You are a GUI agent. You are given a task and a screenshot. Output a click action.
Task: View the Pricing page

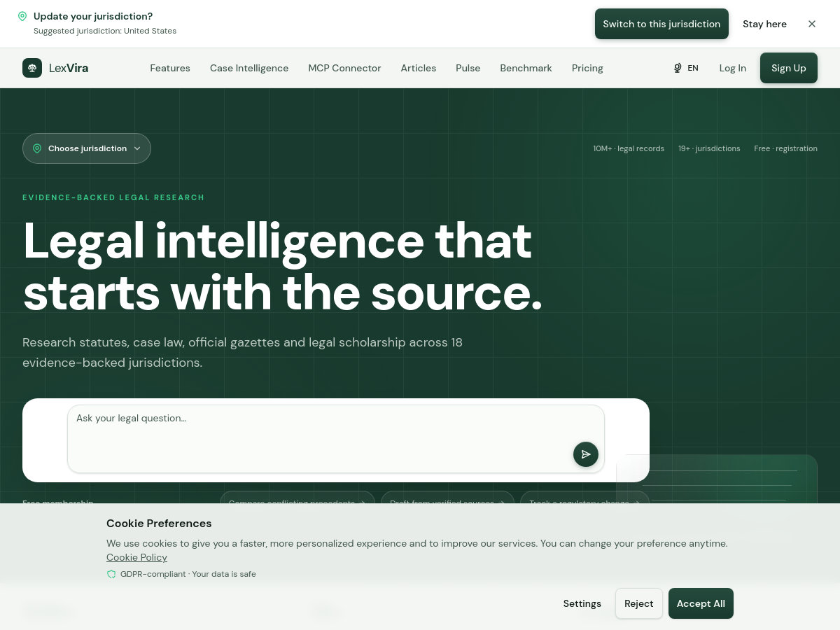587,68
